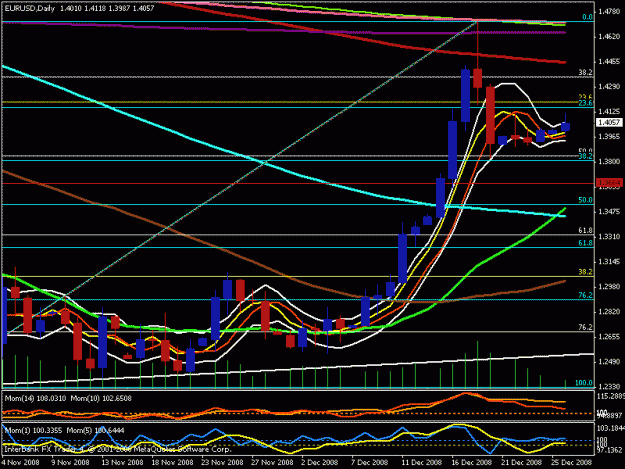Click the 1.2820 price axis label

coord(609,312)
